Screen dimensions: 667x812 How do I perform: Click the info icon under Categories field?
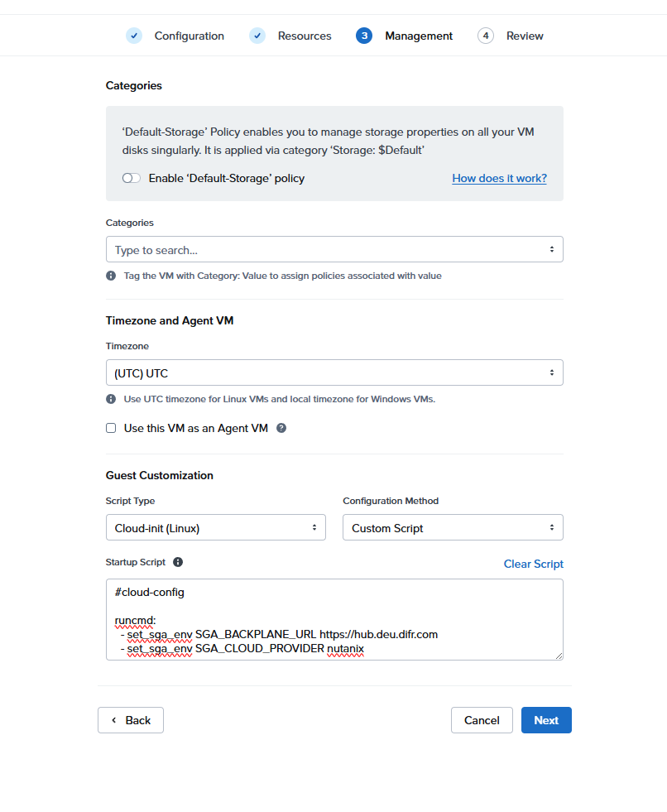coord(111,276)
